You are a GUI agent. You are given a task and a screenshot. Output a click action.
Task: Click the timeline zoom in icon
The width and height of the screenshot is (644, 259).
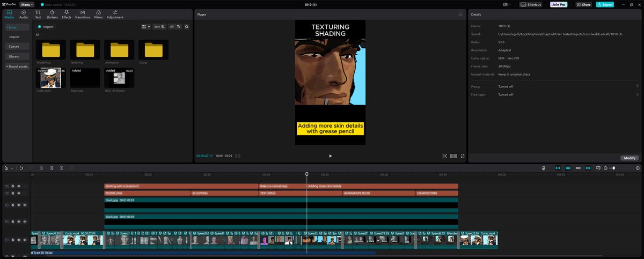pos(638,168)
